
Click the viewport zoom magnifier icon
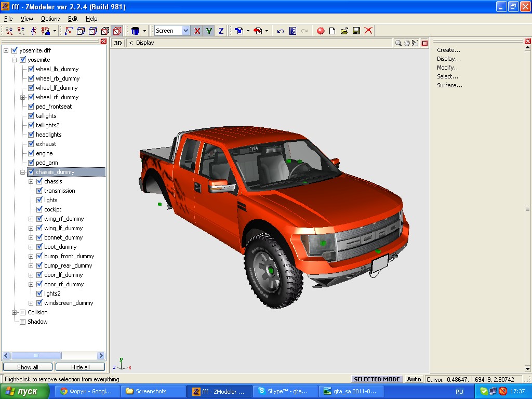pos(398,43)
